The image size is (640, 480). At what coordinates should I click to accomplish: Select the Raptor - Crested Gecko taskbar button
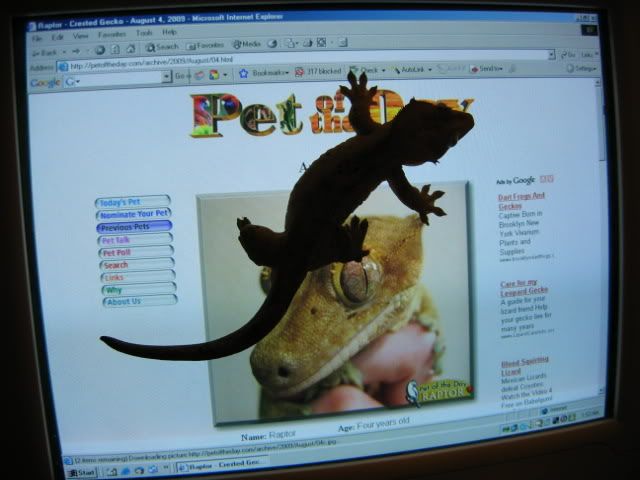point(221,464)
